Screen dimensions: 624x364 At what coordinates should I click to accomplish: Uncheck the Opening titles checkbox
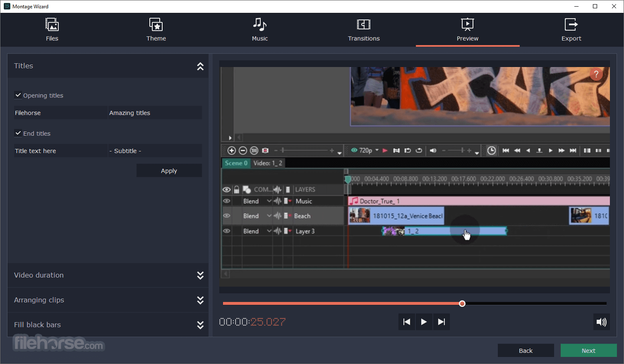[x=18, y=95]
